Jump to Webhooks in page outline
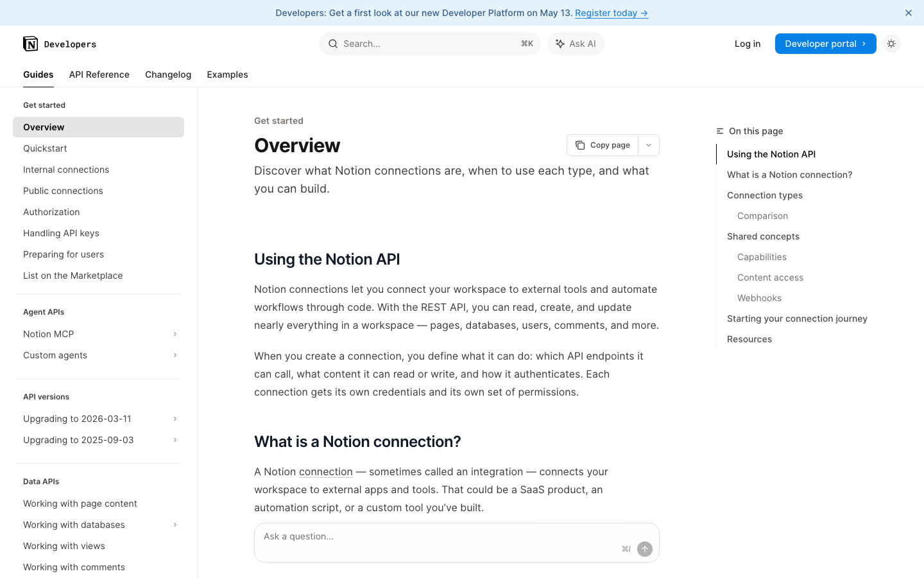The image size is (924, 578). coord(759,298)
